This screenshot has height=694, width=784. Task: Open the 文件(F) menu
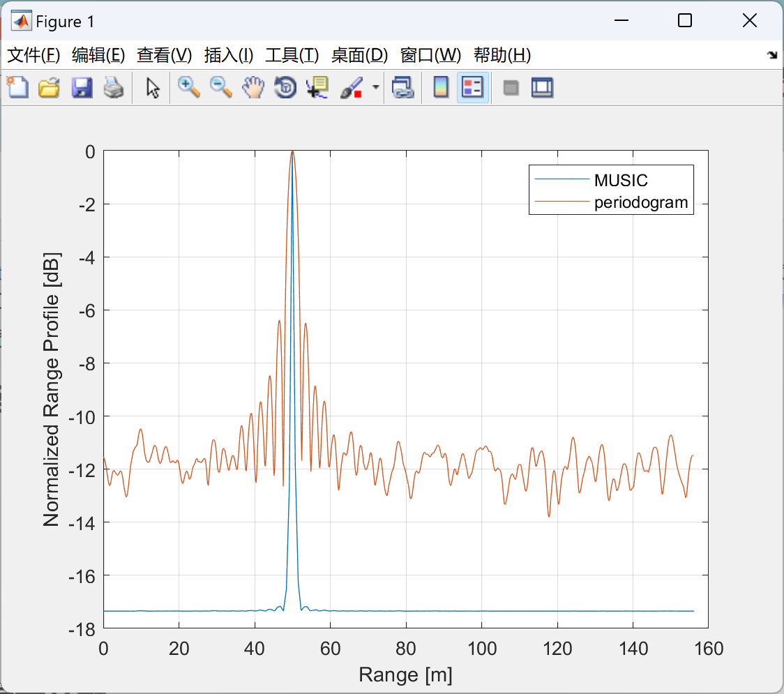pyautogui.click(x=33, y=55)
